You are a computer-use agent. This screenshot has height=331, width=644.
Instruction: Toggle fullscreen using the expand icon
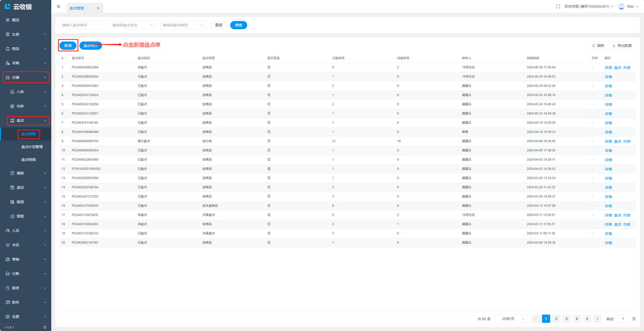(558, 7)
